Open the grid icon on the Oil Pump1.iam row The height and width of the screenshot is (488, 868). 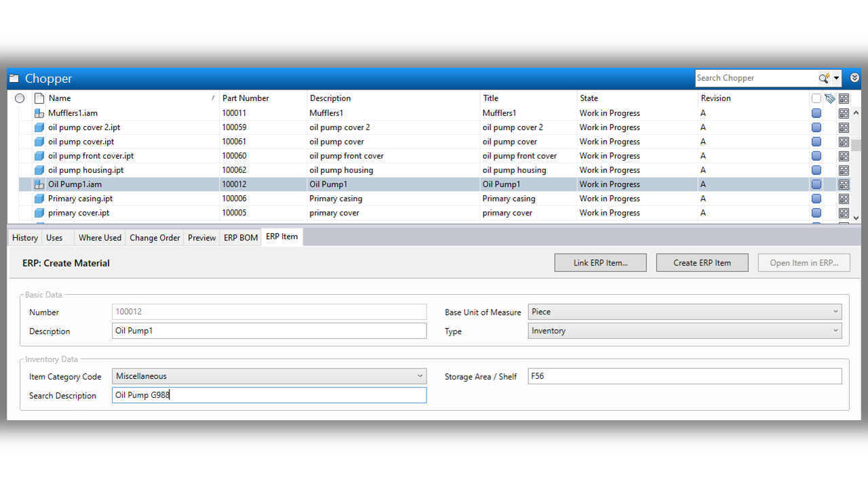click(844, 184)
